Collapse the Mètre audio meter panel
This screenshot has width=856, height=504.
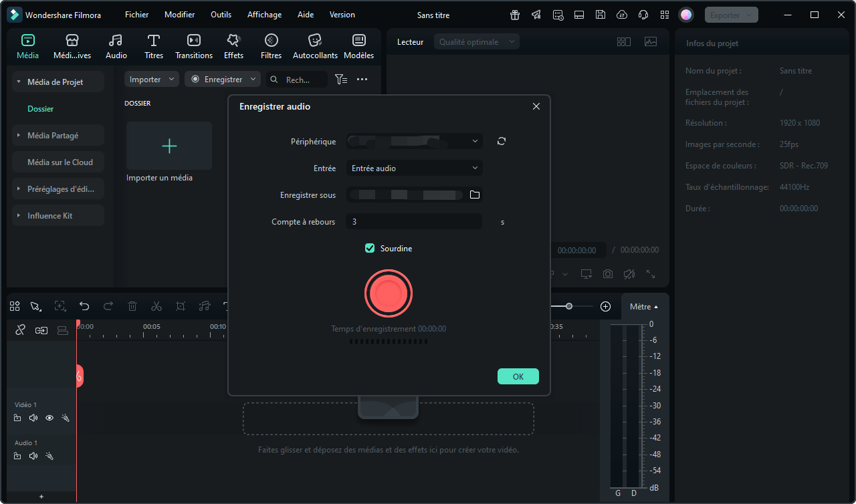(x=644, y=307)
